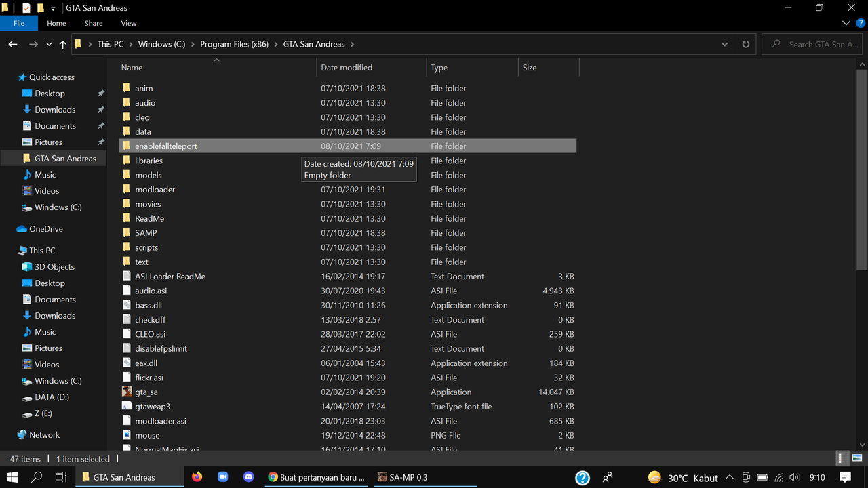
Task: Select Quick access in the navigation pane
Action: pyautogui.click(x=52, y=77)
